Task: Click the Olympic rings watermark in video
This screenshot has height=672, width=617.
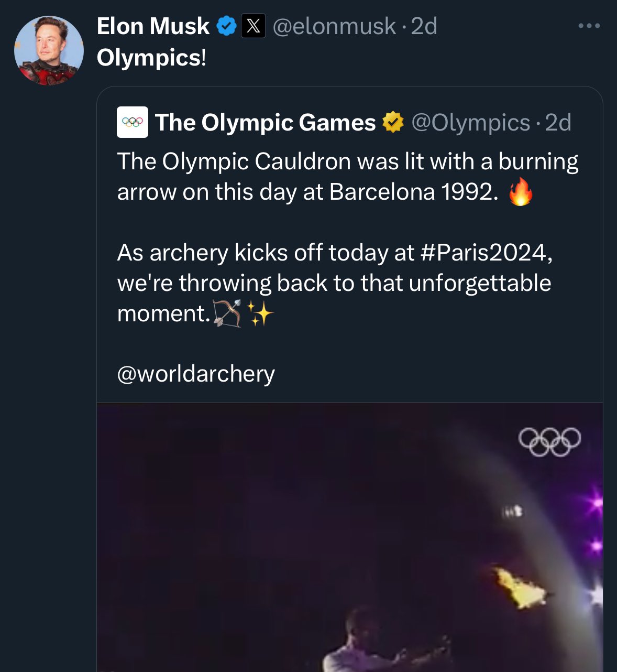Action: (549, 442)
